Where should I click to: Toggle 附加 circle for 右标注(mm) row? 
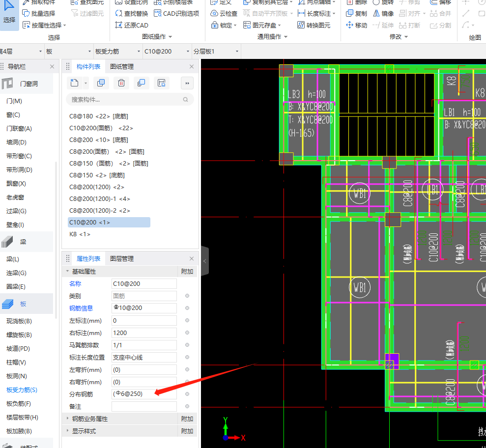(x=187, y=333)
